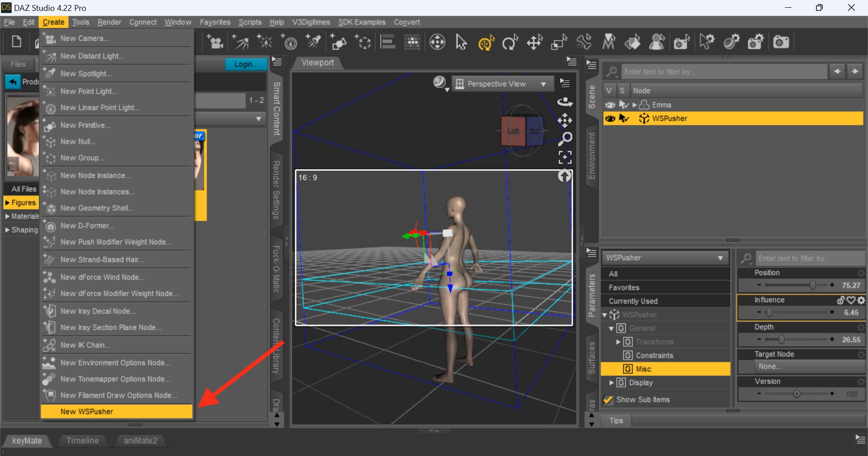Select the Node Selection arrow tool
This screenshot has height=456, width=868.
coord(461,42)
